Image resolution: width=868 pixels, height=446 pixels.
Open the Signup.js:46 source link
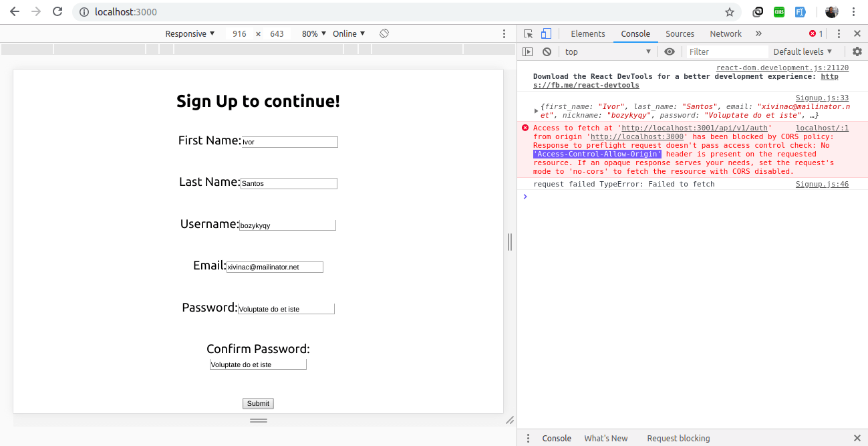pyautogui.click(x=822, y=184)
